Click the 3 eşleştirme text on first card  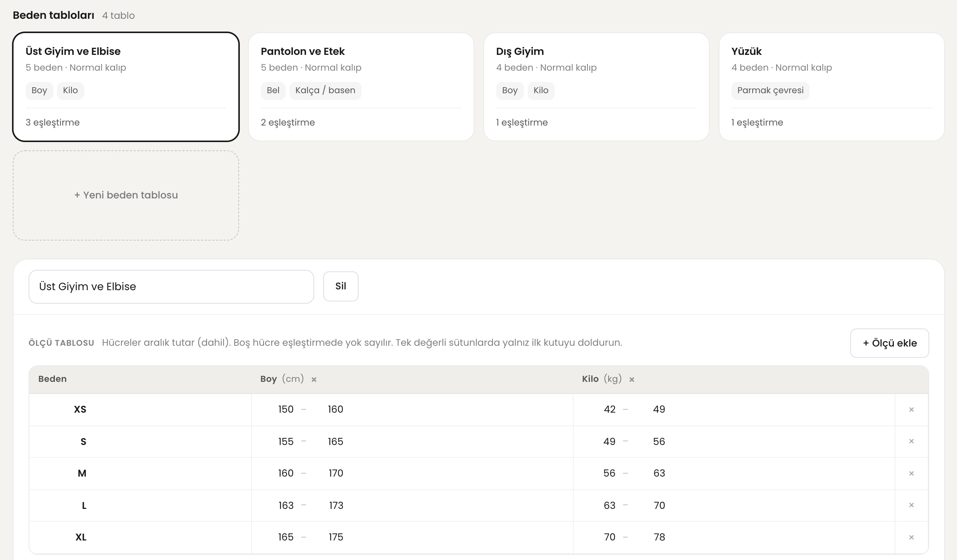pos(53,123)
